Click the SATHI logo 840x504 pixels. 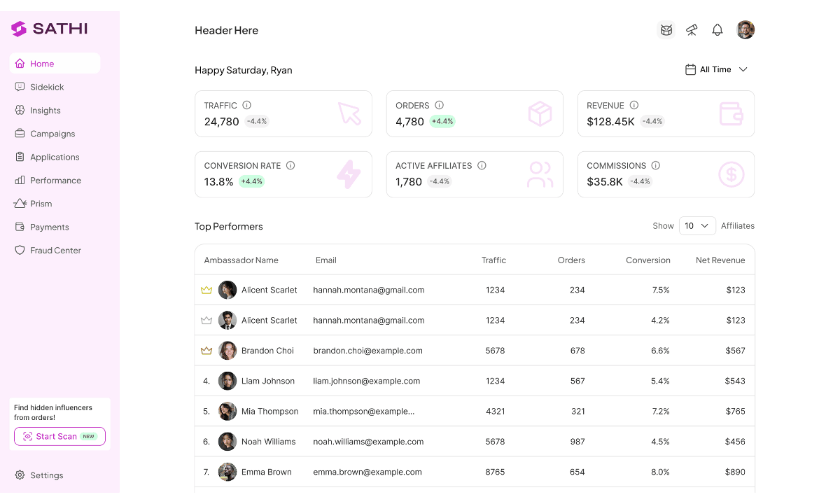[50, 29]
